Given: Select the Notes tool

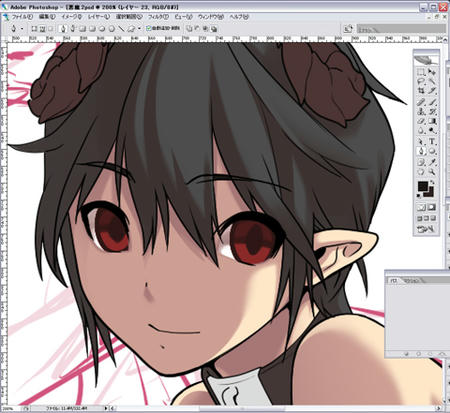Looking at the screenshot, I should (x=421, y=162).
